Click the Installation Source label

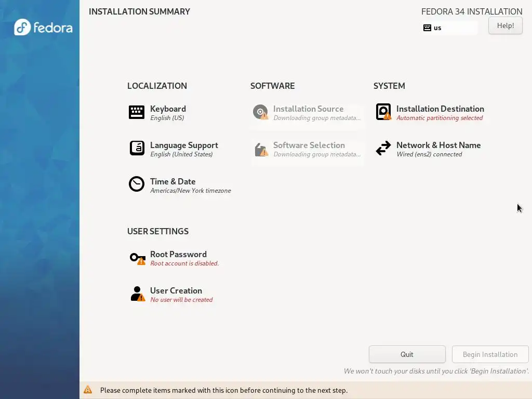click(x=309, y=109)
